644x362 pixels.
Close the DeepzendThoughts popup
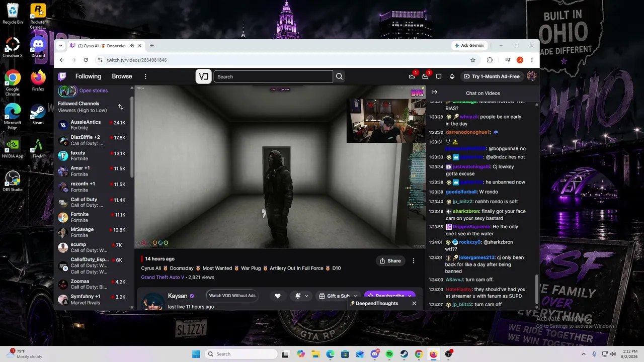pos(414,304)
